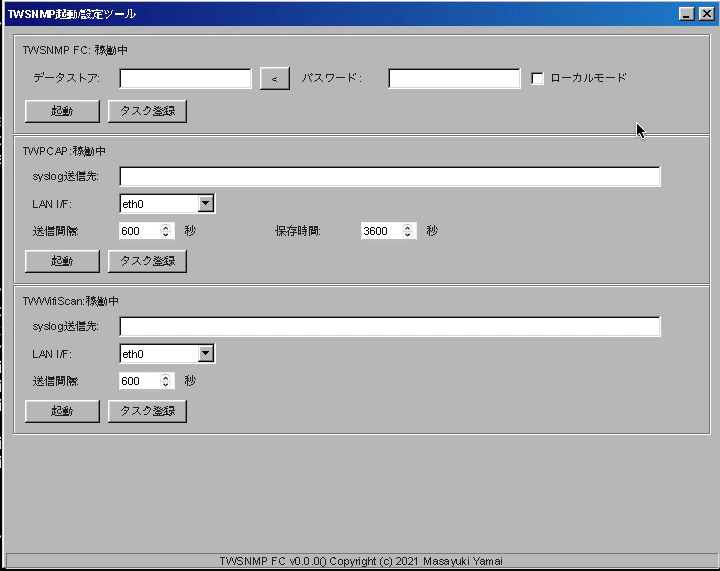
Task: Click the copyright text in status bar
Action: coord(361,561)
